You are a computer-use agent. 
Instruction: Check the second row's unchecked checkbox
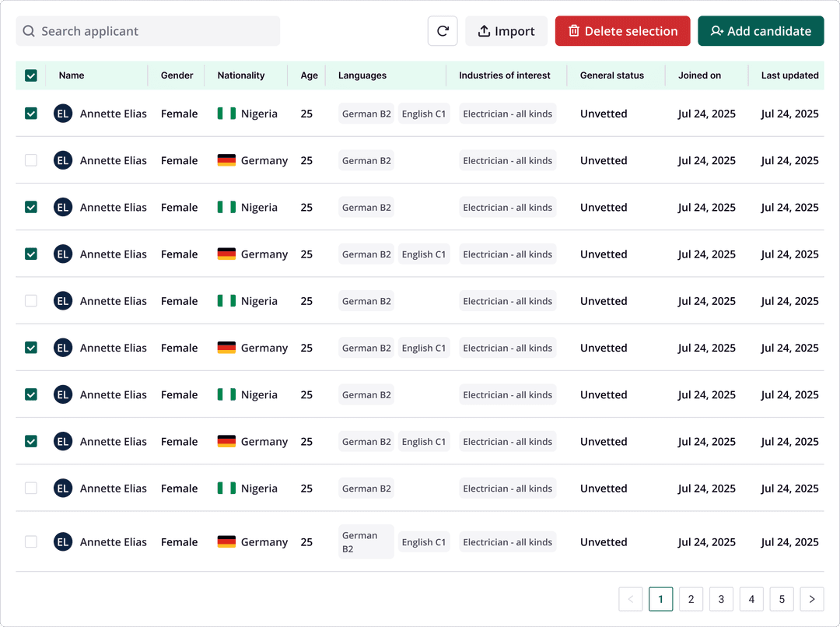(31, 160)
